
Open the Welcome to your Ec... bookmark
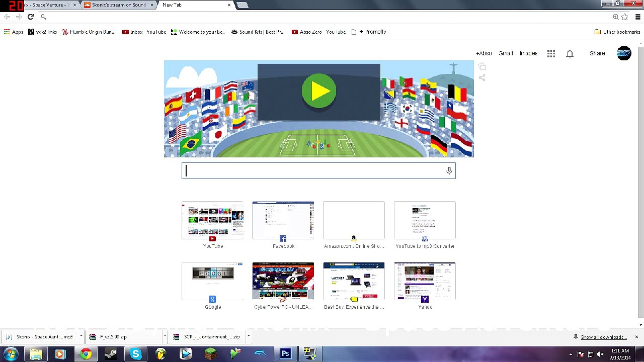point(198,32)
